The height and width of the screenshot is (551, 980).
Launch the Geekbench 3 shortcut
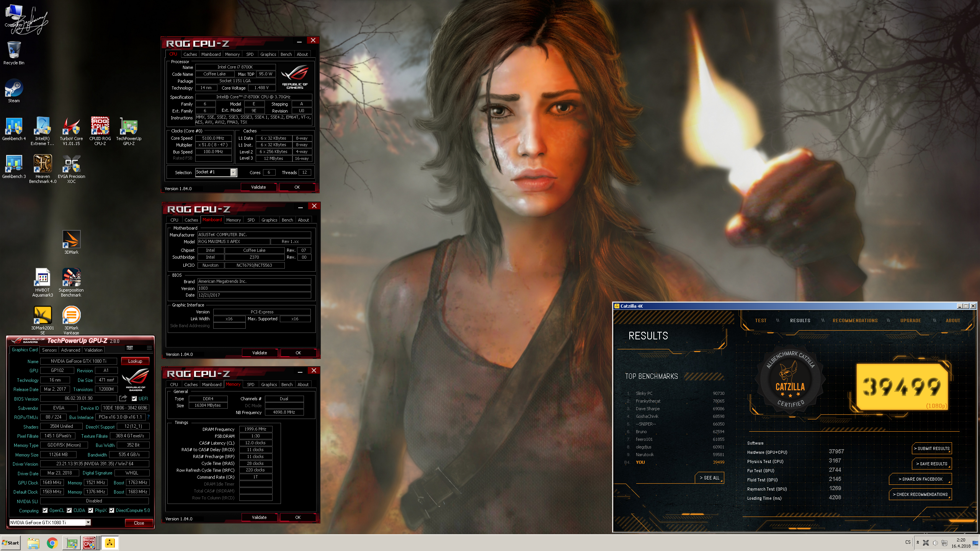[14, 167]
